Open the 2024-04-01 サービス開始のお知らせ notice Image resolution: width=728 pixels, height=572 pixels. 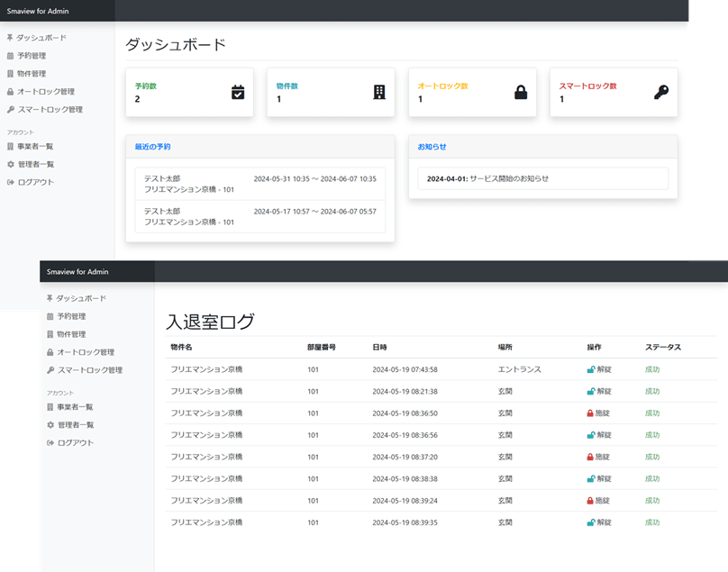tap(542, 178)
